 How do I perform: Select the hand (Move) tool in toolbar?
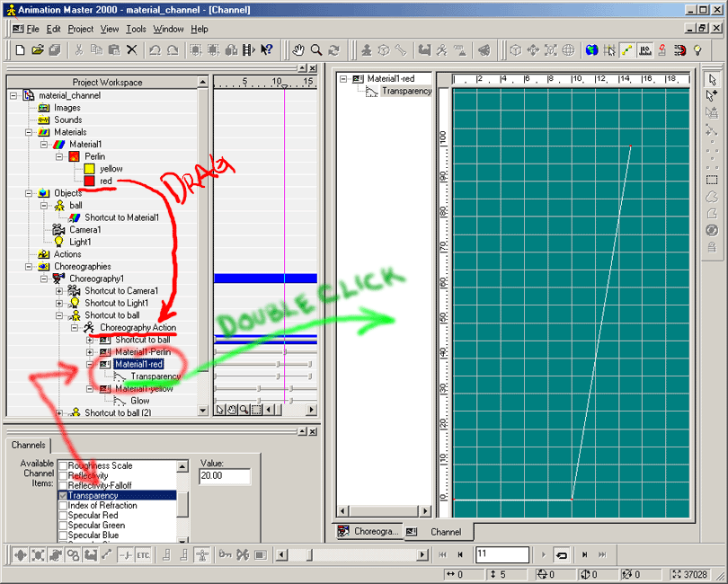(298, 50)
